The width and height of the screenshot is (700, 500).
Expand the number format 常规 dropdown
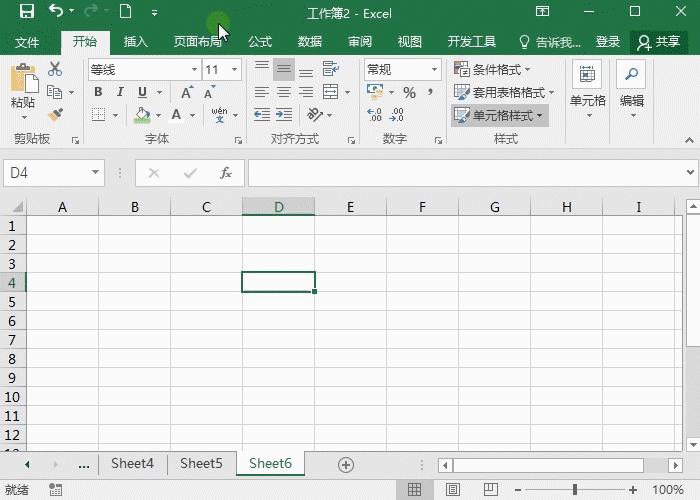click(x=435, y=70)
